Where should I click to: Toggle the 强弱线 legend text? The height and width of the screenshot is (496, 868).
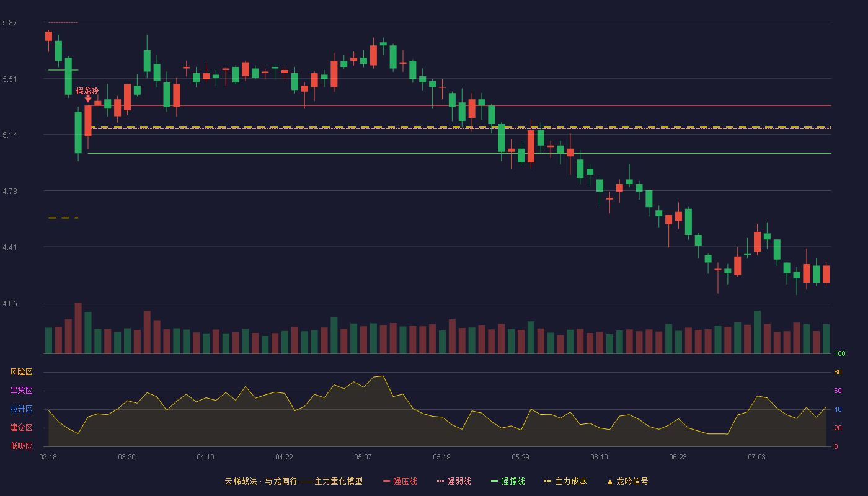pos(459,481)
